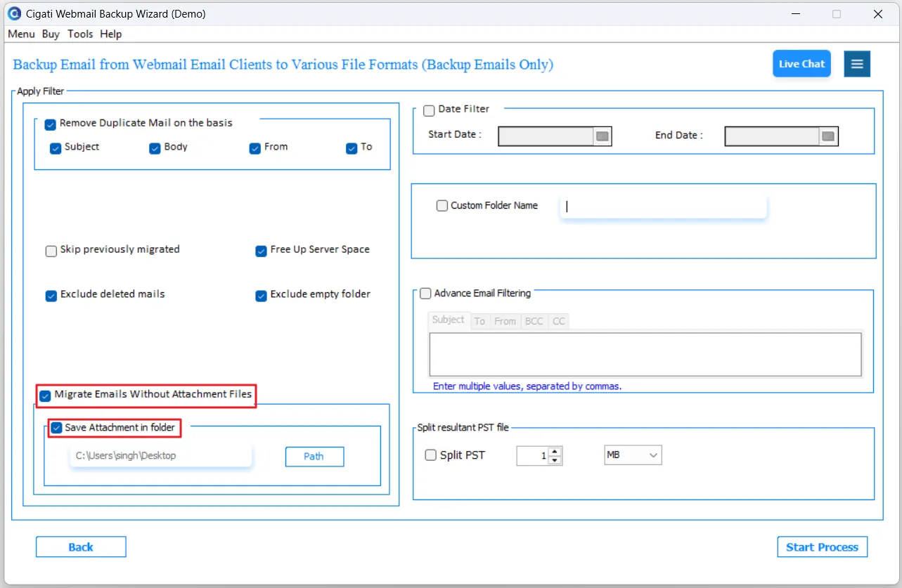
Task: Toggle Exclude deleted mails checkbox
Action: [x=51, y=296]
